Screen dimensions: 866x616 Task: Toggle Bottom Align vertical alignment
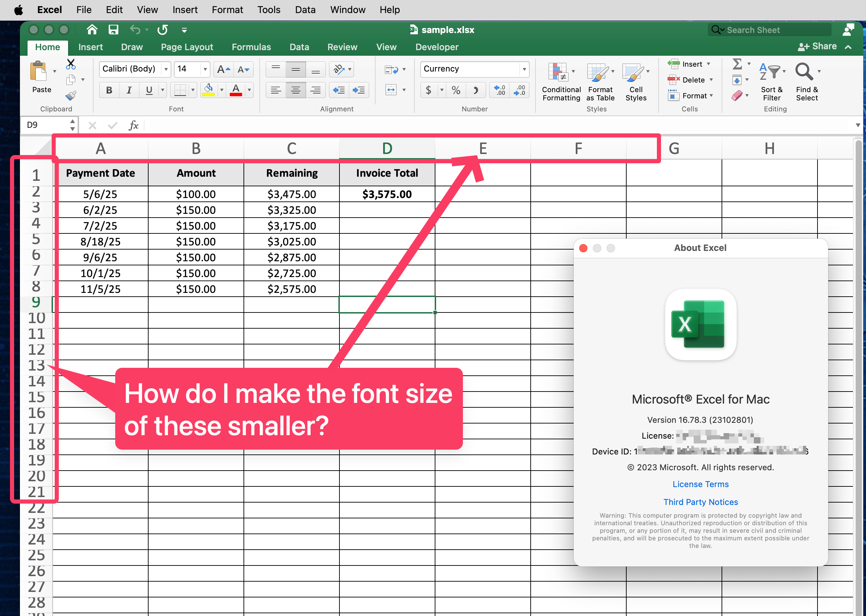[315, 69]
